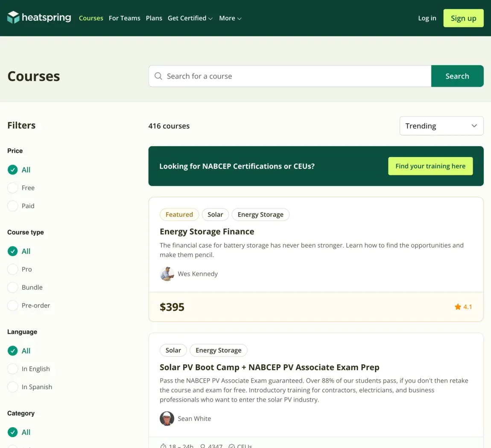
Task: Open the For Teams page
Action: coord(124,18)
